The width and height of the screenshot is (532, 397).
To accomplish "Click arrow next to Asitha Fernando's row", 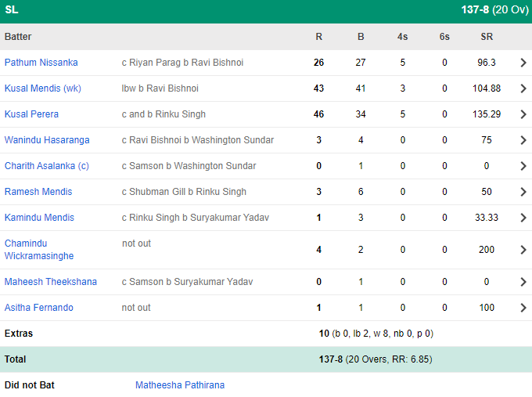I will pos(523,308).
